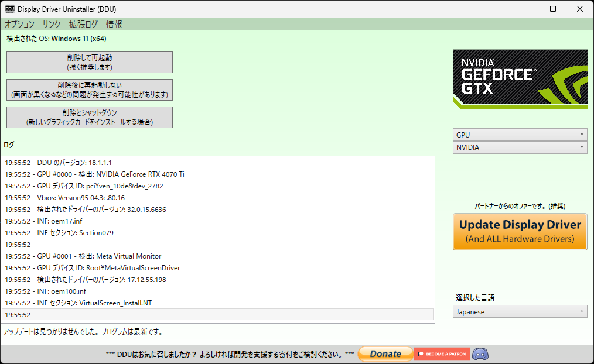
Task: Click the パートナーからのオファーです label
Action: (x=520, y=206)
